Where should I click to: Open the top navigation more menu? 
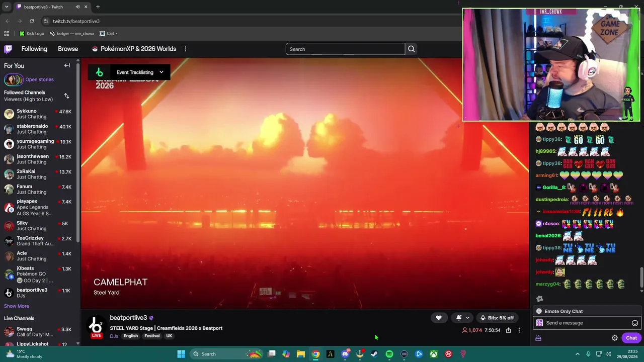pyautogui.click(x=185, y=49)
